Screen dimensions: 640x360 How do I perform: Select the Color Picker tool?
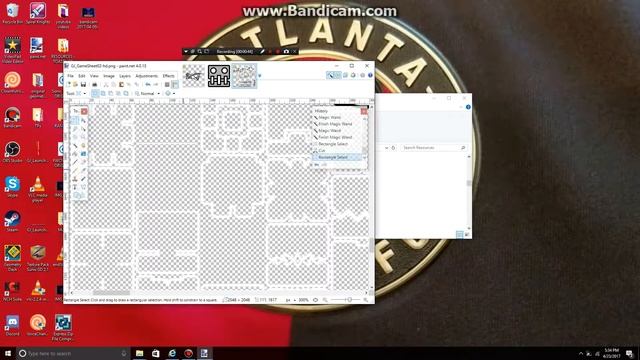pos(83,170)
